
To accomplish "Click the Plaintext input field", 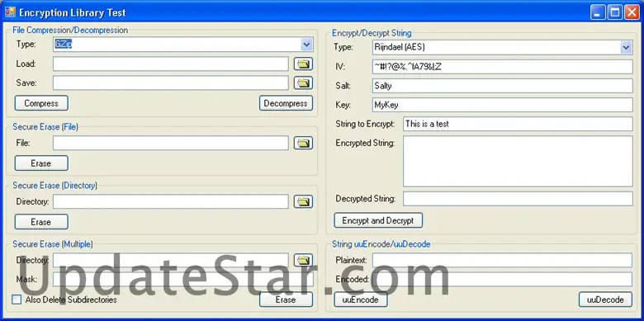I will tap(502, 260).
